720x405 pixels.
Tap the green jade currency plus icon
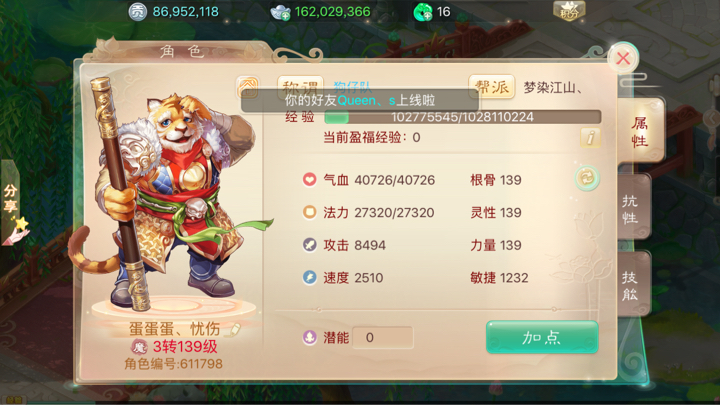click(x=422, y=12)
